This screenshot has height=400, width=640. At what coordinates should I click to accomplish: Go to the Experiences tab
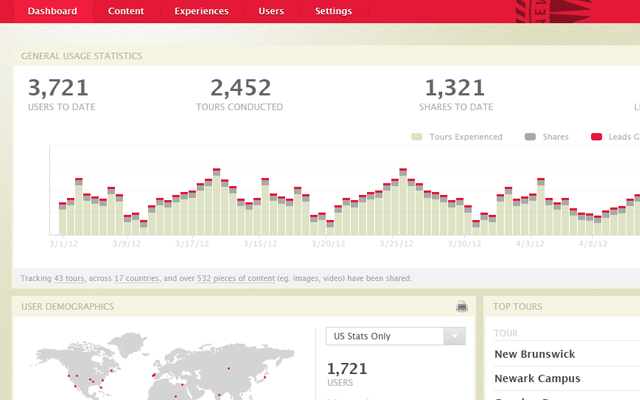click(201, 11)
